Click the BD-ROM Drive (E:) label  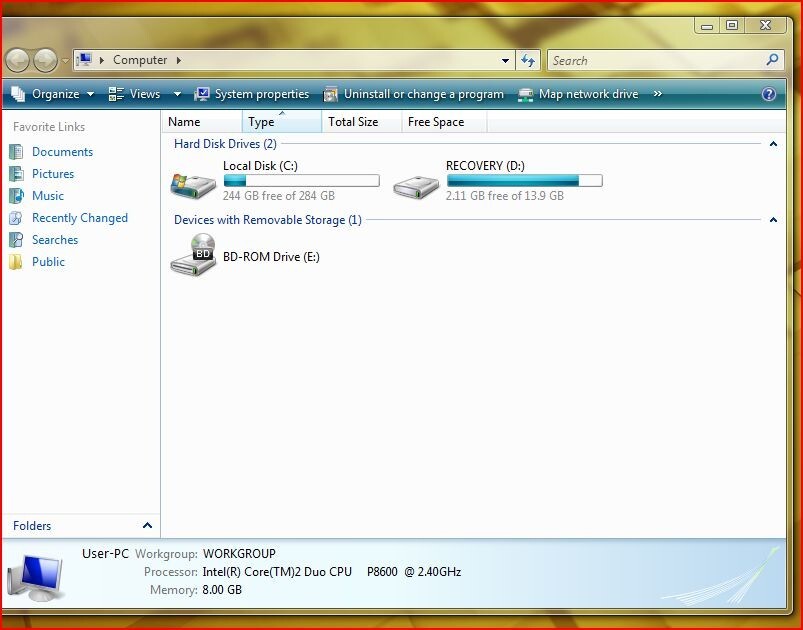pos(271,257)
